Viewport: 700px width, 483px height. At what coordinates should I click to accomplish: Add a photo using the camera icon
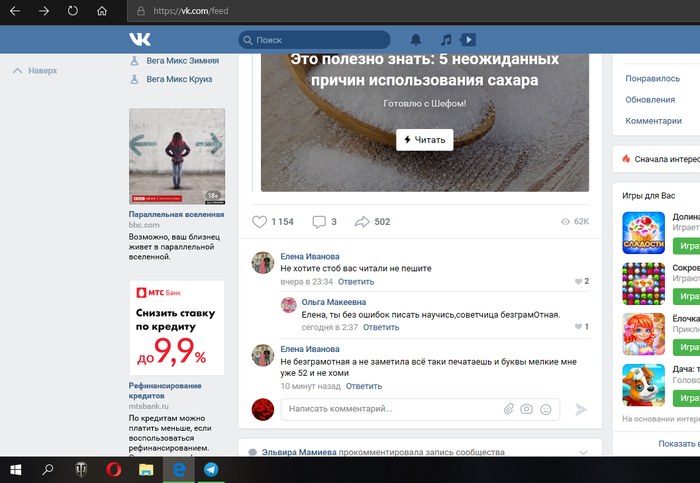tap(526, 409)
